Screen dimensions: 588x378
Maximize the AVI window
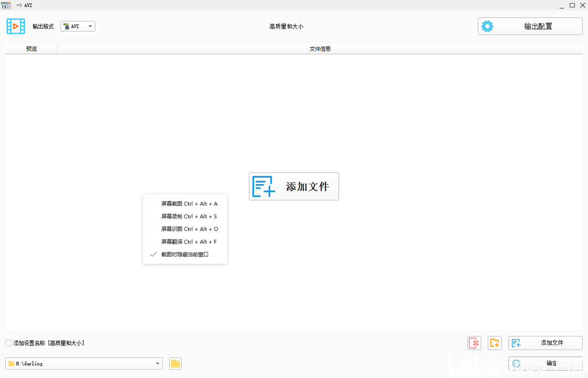pos(572,5)
